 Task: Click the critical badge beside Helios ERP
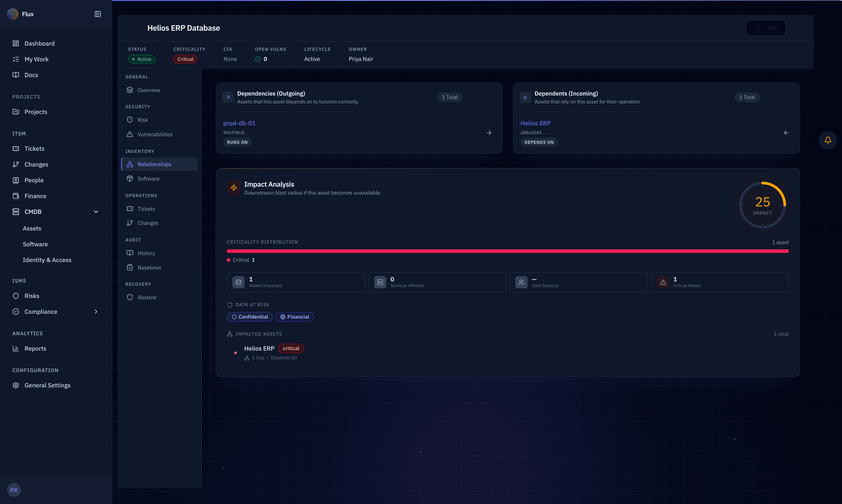tap(291, 348)
